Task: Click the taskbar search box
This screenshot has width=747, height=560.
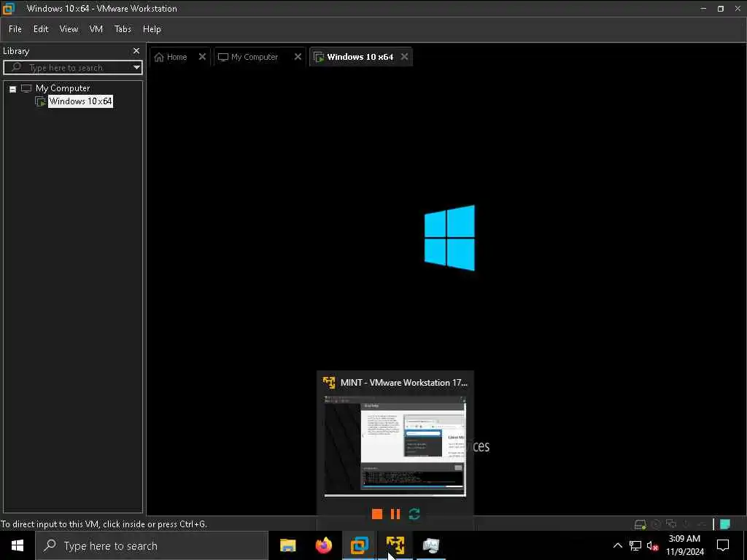Action: point(152,545)
